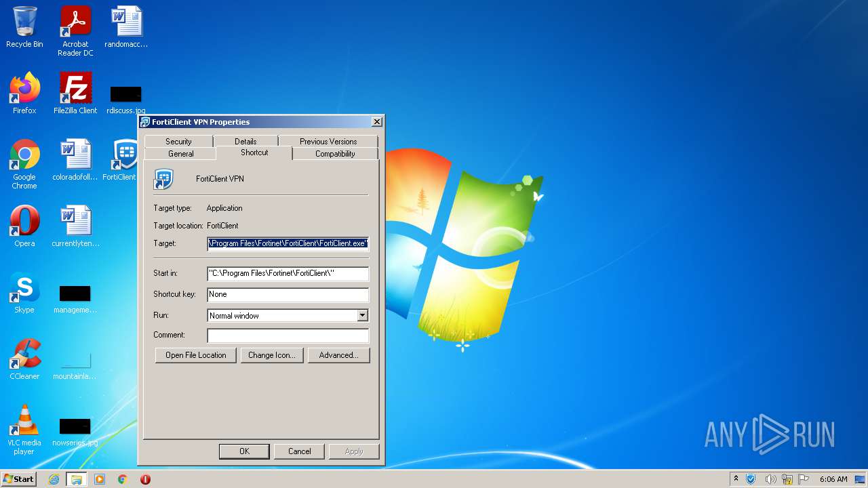Switch to the Compatibility tab
Screen dimensions: 868x488
335,154
